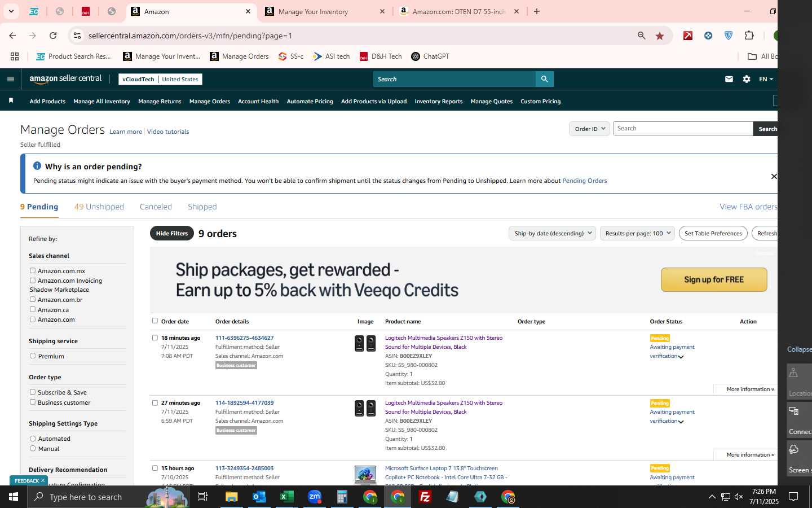Select the Manual shipping settings radio
Screen dimensions: 812x508
point(33,448)
